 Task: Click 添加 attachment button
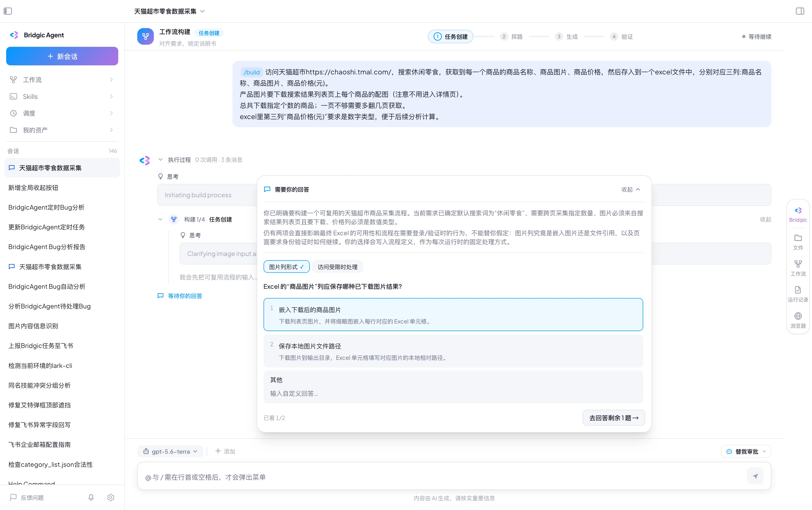225,451
